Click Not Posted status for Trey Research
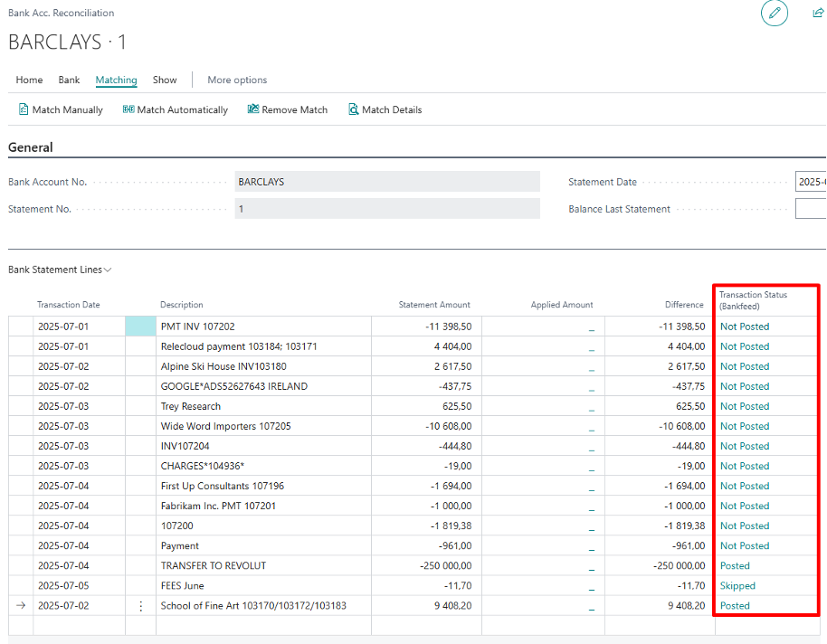Image resolution: width=827 pixels, height=644 pixels. point(745,406)
